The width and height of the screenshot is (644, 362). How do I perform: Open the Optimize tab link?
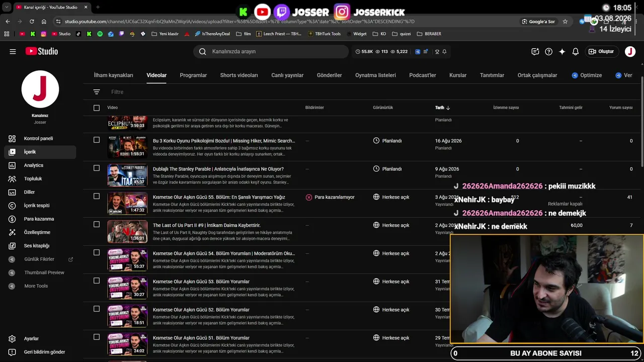click(587, 75)
